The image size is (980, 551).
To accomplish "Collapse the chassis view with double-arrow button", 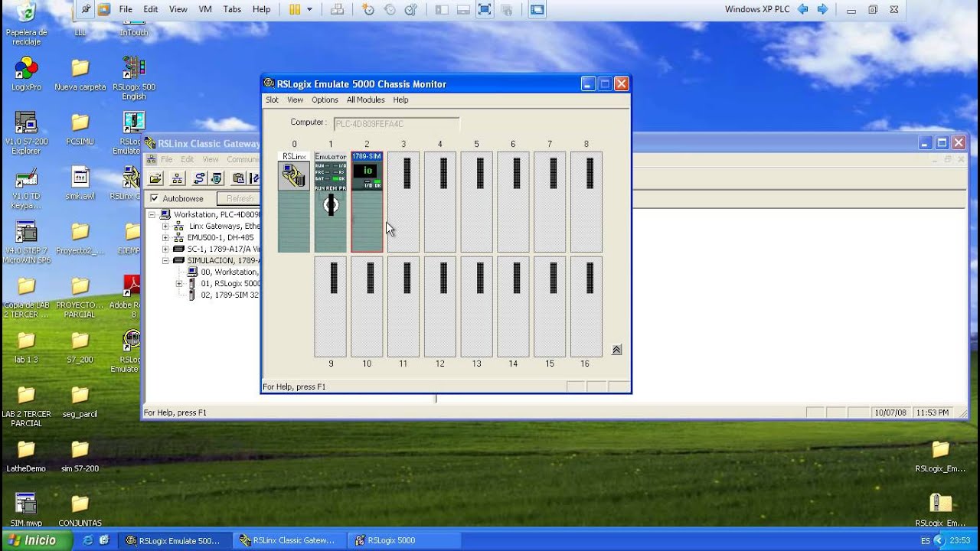I will pos(617,350).
